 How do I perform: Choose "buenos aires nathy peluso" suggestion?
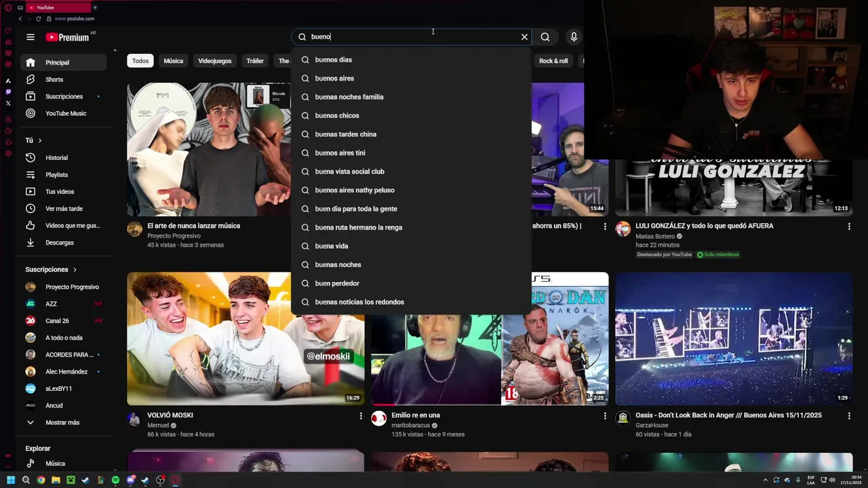[411, 190]
